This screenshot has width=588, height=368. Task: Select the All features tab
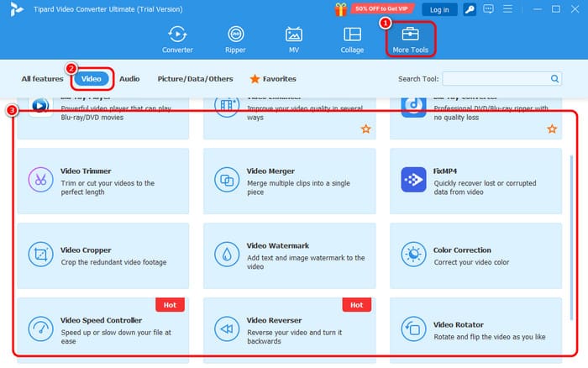(42, 79)
